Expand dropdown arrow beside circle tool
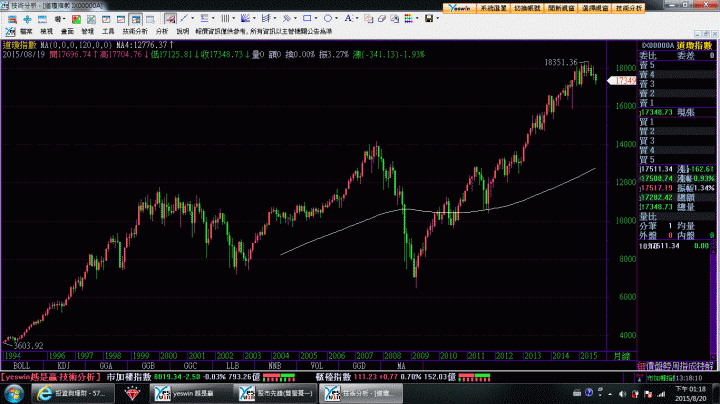 [337, 18]
